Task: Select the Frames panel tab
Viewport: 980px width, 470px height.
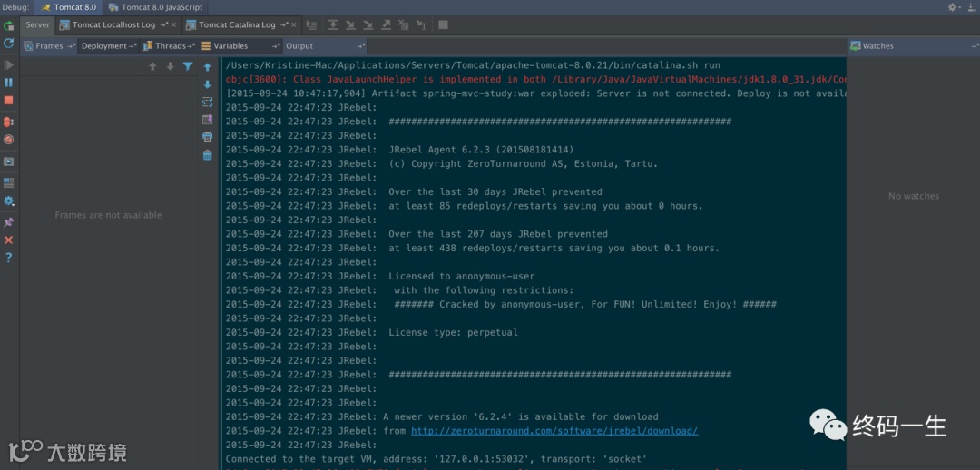Action: pos(49,45)
